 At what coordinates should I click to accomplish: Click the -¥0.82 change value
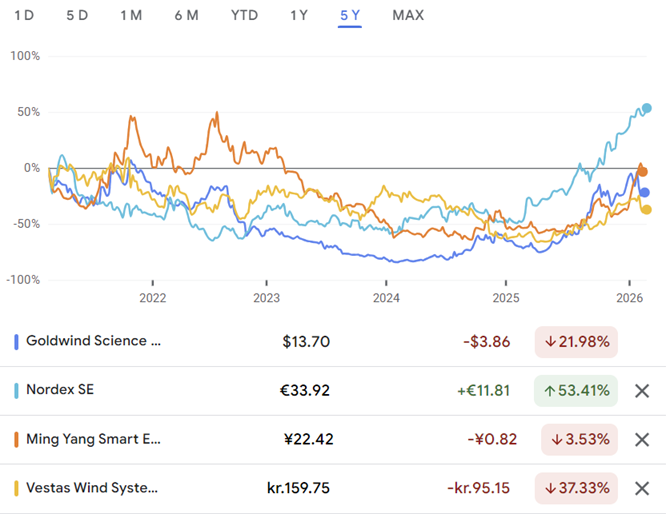coord(492,440)
